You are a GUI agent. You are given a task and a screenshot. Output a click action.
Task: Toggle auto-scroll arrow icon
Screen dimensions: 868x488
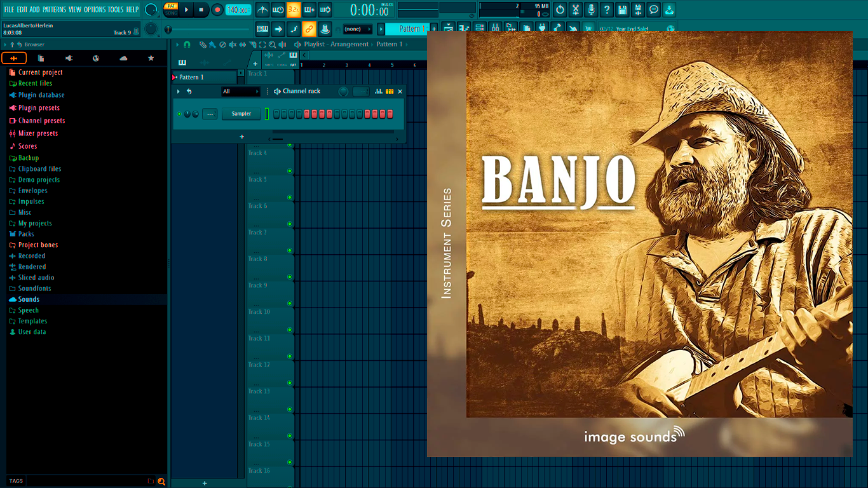tap(278, 29)
